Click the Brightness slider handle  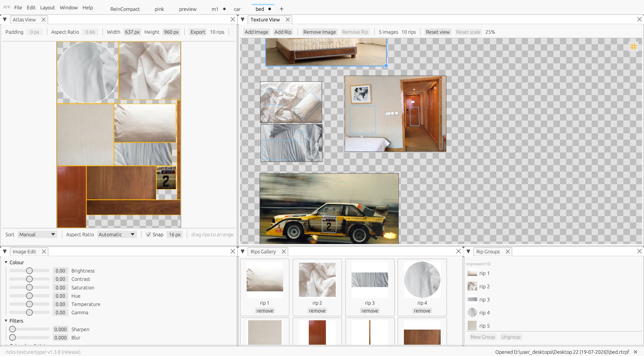coord(29,271)
